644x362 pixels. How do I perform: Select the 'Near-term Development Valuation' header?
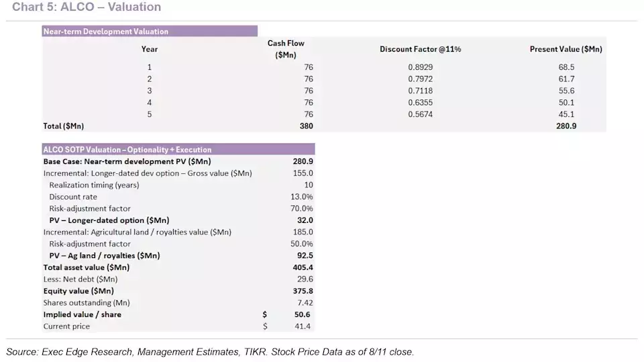pos(150,32)
